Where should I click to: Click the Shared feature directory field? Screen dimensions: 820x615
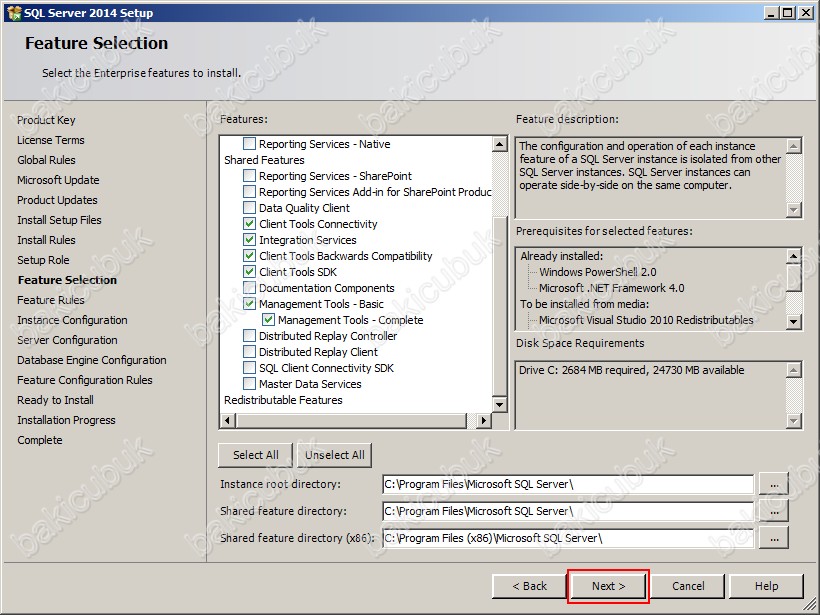[568, 511]
